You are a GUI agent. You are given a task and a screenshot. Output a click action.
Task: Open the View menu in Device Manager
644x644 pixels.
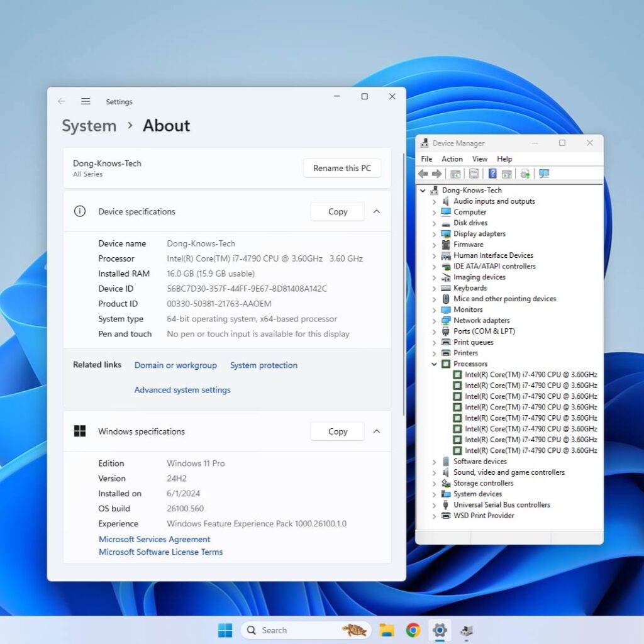[480, 159]
